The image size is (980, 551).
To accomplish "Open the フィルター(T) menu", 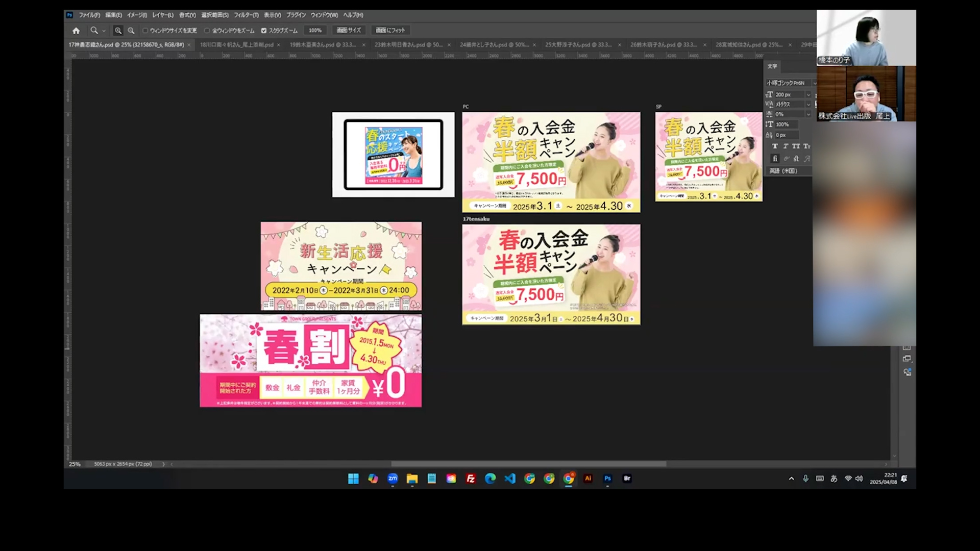I will (247, 15).
